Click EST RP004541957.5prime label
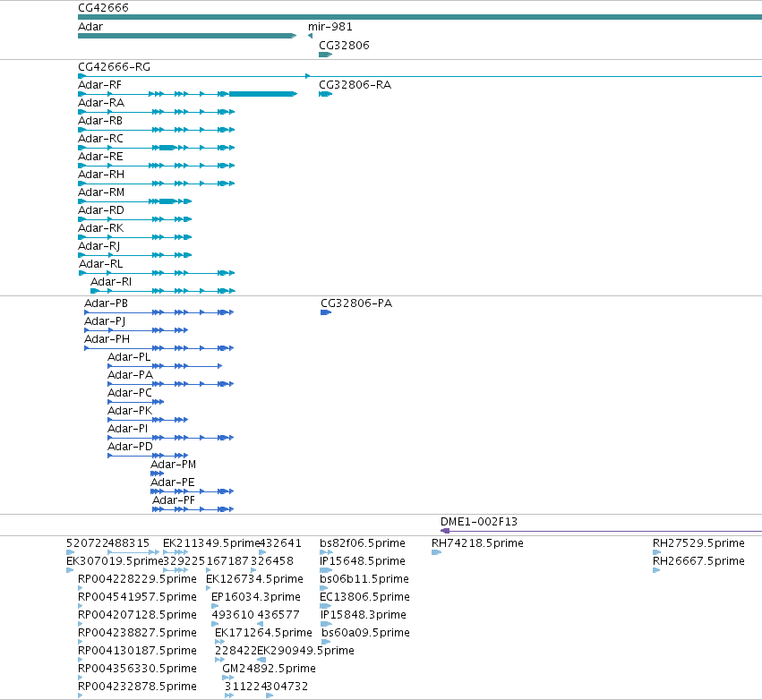Screen dimensions: 762x700 pos(137,597)
